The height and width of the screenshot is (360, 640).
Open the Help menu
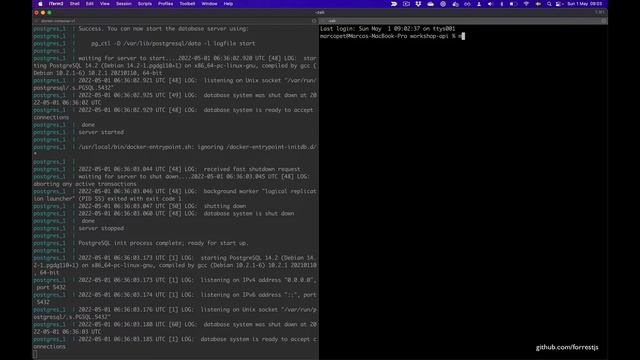pyautogui.click(x=228, y=4)
